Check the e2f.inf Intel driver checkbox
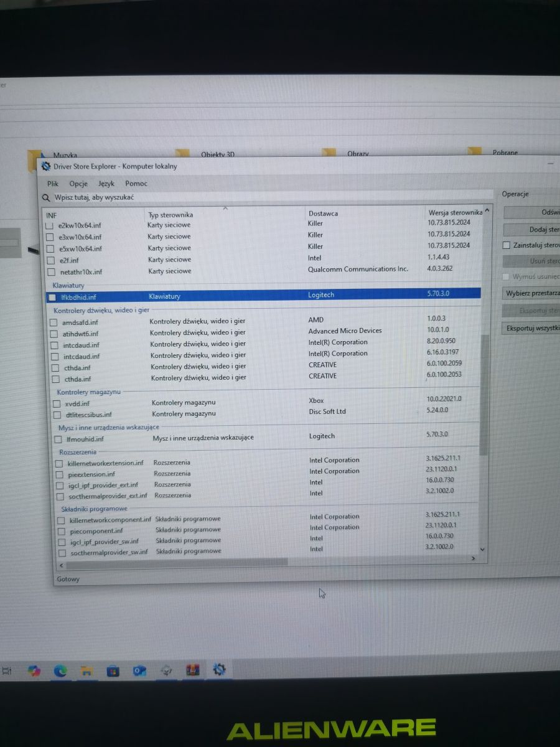560x747 pixels. (x=50, y=260)
